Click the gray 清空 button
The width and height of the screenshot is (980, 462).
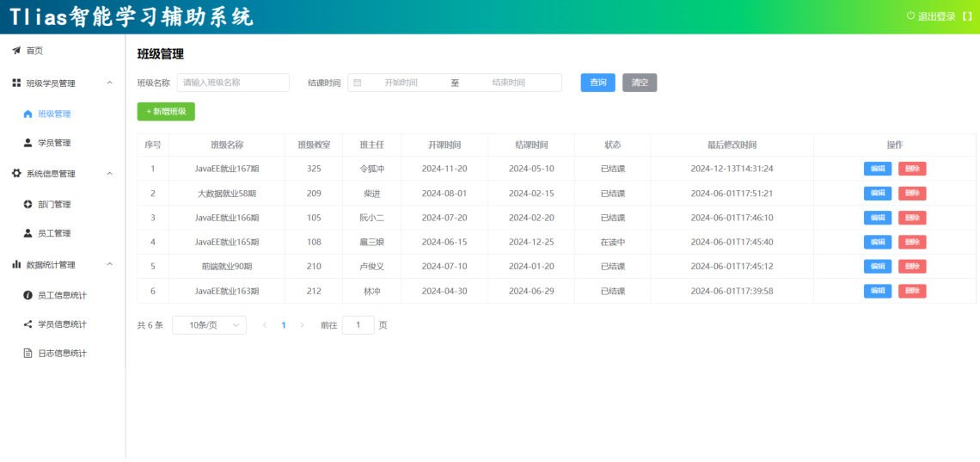tap(640, 83)
